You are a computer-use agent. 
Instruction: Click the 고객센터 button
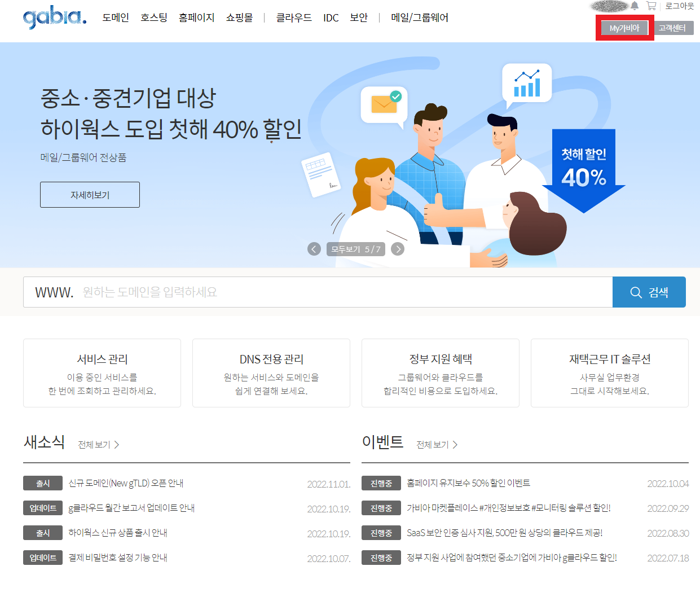click(x=672, y=28)
